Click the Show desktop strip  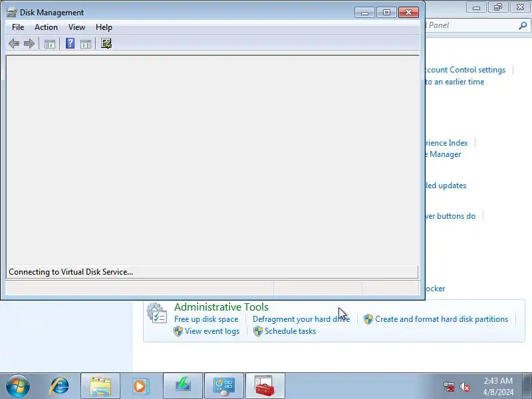pos(529,386)
